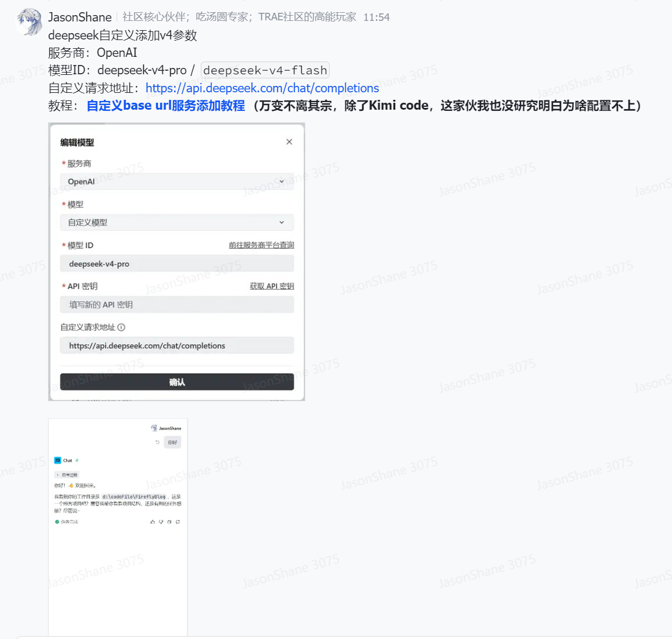The height and width of the screenshot is (639, 672).
Task: Click the 模型 ID field with deepseek-v4-pro
Action: coord(177,264)
